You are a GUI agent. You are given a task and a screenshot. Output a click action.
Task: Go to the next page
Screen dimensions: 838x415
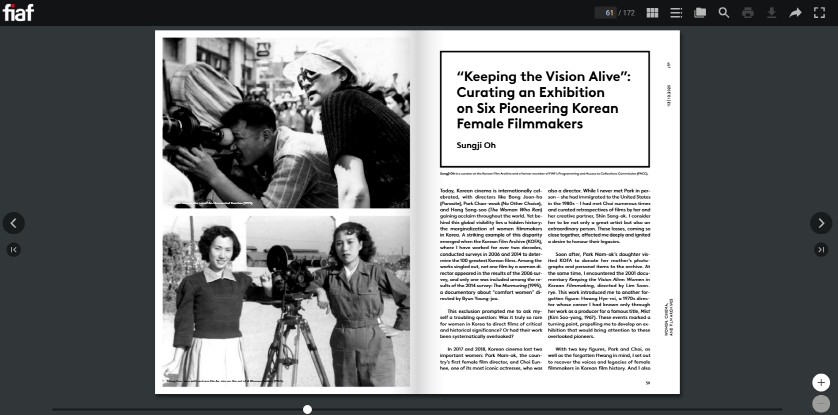click(821, 223)
